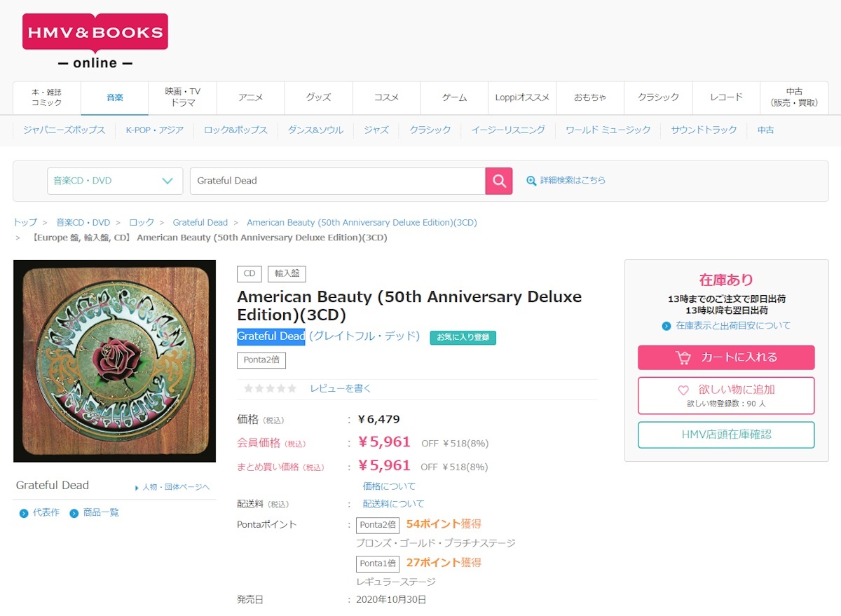Screen dimensions: 841x616
Task: Open the 配送料について link
Action: point(393,504)
